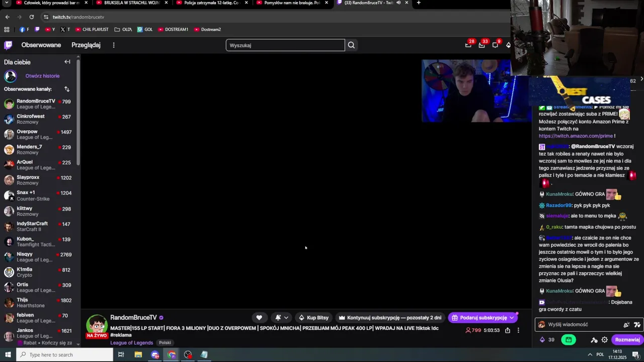Click the address bar twitch.tv/randombrucetv
The width and height of the screenshot is (644, 362).
(78, 17)
